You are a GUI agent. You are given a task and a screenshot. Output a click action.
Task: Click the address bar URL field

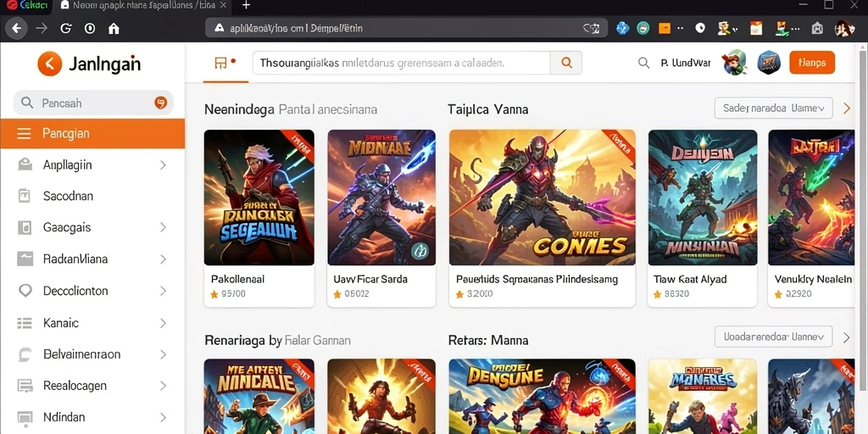coord(407,28)
